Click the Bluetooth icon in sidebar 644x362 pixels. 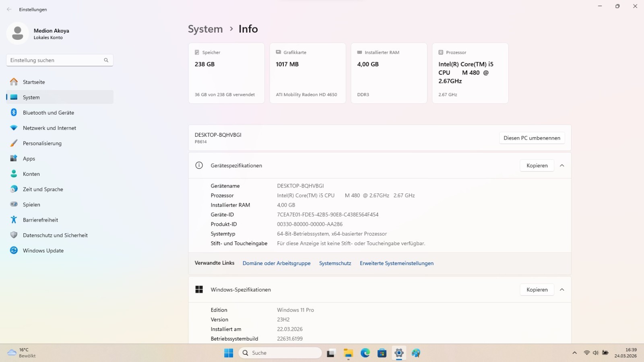14,113
